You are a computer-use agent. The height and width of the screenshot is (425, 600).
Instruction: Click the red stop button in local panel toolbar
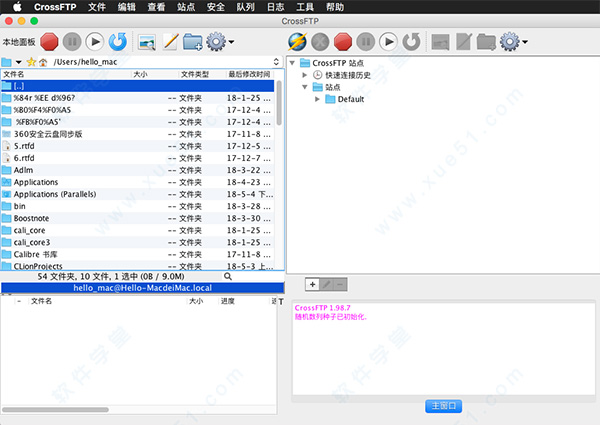[x=49, y=42]
